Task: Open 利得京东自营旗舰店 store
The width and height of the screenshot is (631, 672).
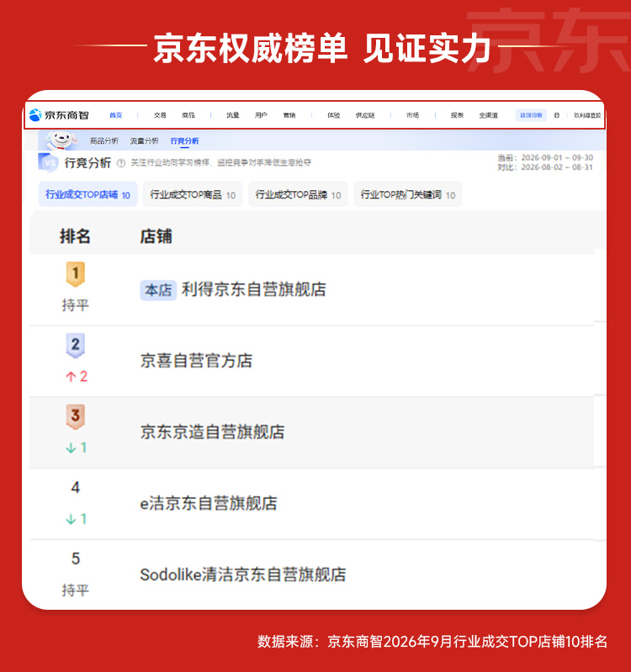Action: coord(254,289)
